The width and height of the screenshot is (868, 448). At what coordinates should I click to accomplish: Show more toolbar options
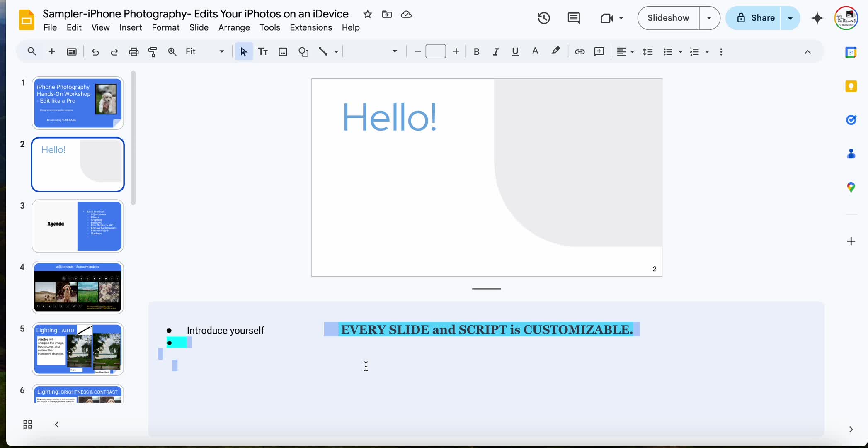pos(721,52)
